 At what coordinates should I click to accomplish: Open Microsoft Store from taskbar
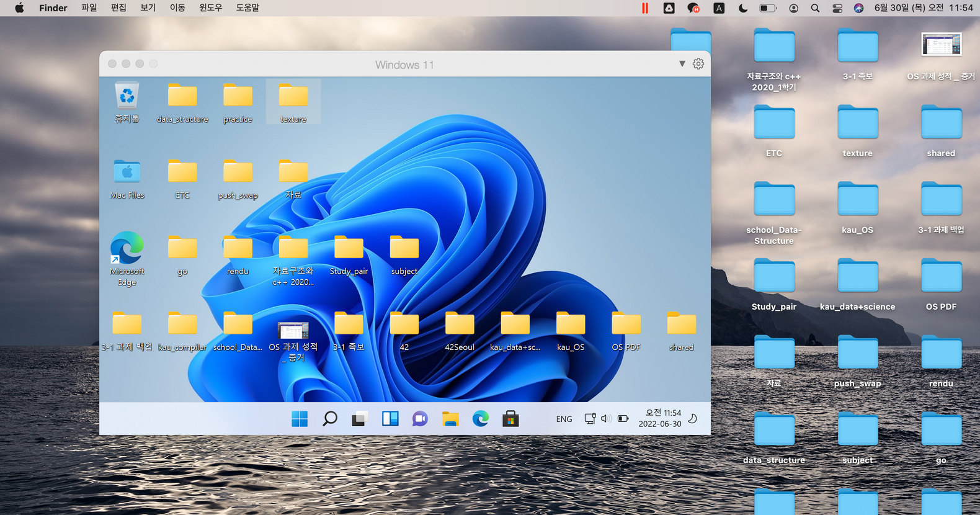510,419
